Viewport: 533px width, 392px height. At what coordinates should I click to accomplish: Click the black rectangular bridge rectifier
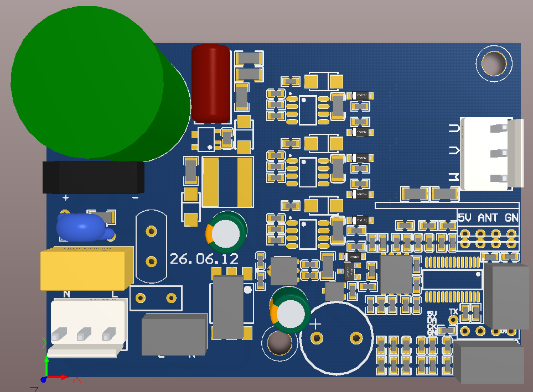[x=94, y=177]
